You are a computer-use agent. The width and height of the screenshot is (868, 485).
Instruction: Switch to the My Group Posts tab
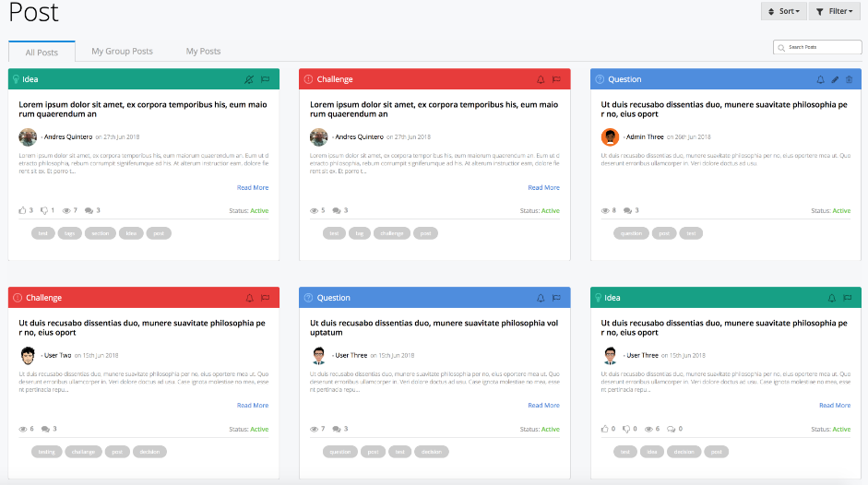(x=122, y=52)
